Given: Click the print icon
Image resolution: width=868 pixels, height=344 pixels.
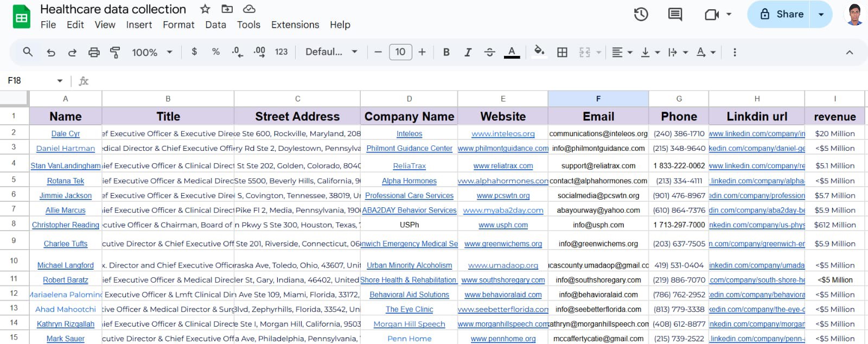Looking at the screenshot, I should 94,52.
